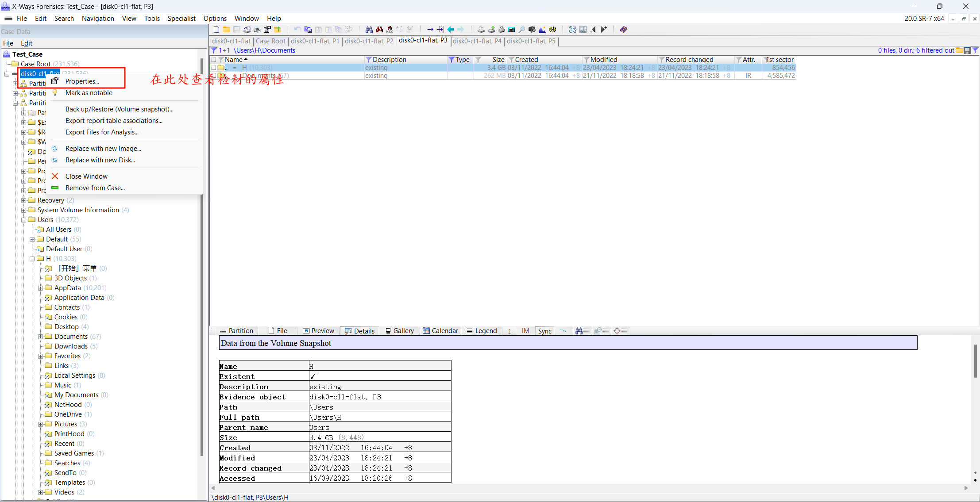The height and width of the screenshot is (502, 980).
Task: Expand the Videos folder node
Action: (x=41, y=492)
